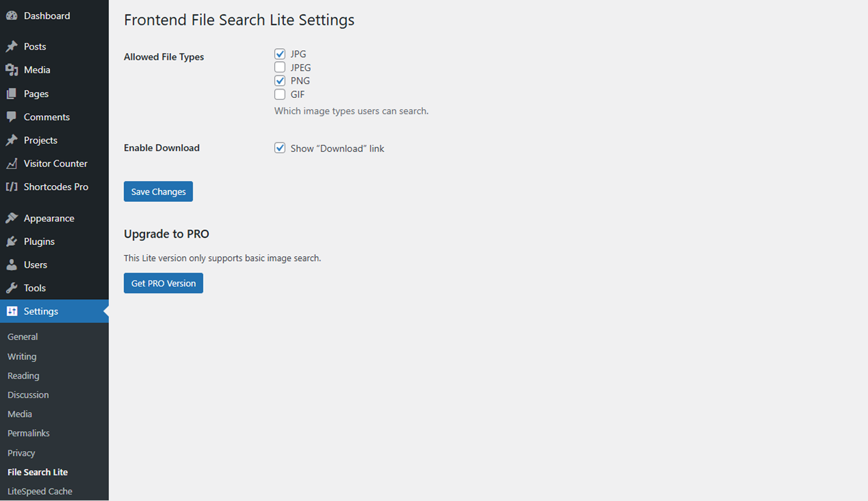Toggle the Show Download link checkbox

click(x=280, y=148)
